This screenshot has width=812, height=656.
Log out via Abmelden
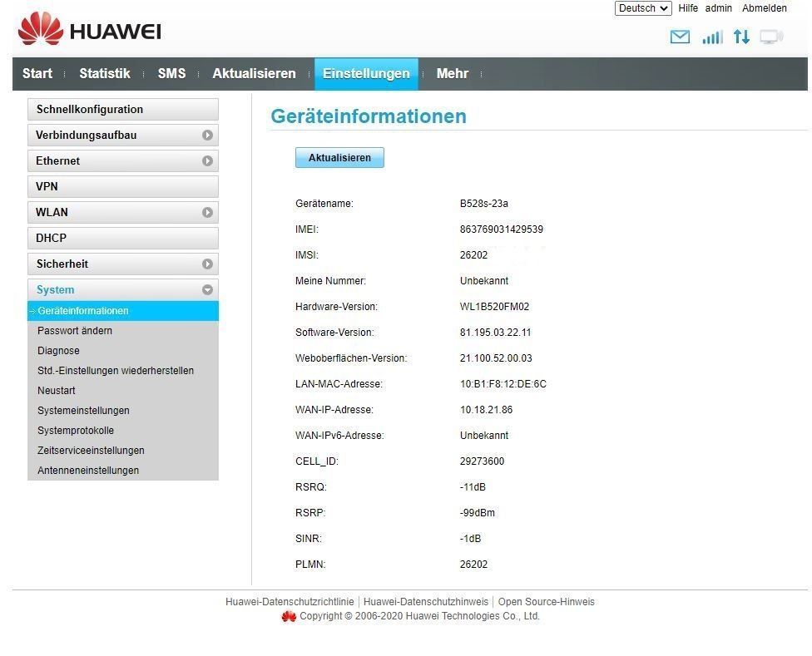click(x=764, y=8)
